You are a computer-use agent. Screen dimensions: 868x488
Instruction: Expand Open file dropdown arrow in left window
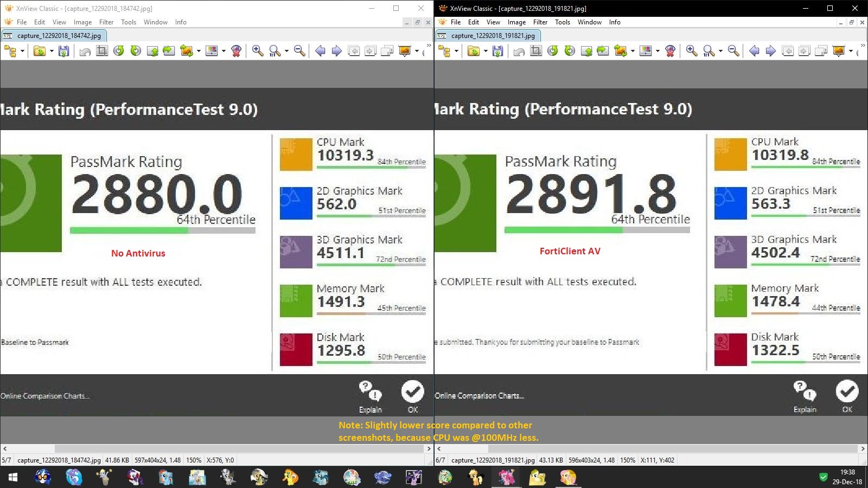[52, 51]
